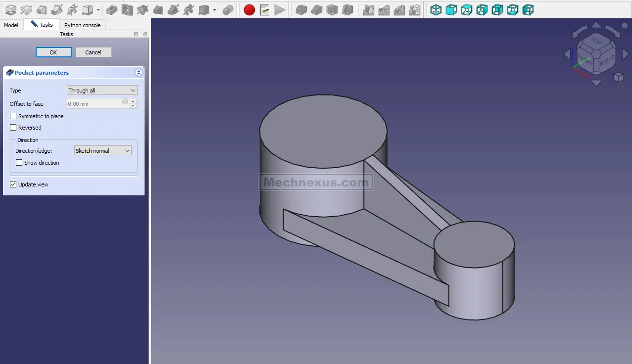Collapse the Pocket parameters section
Viewport: 632px width, 364px height.
(139, 73)
